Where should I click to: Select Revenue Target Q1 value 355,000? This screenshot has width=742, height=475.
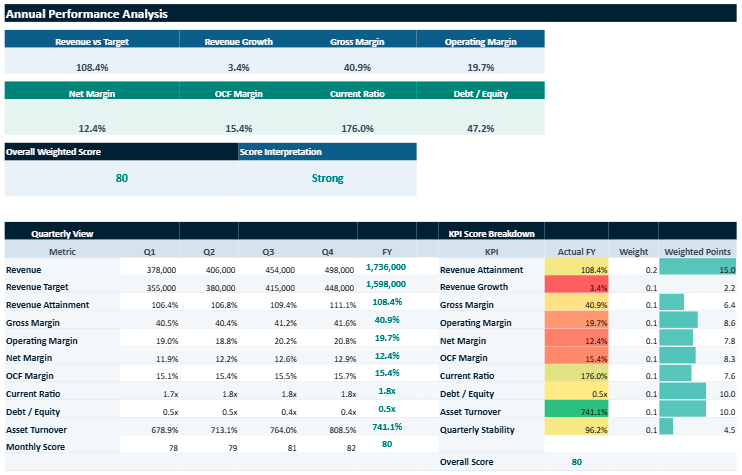(x=149, y=288)
